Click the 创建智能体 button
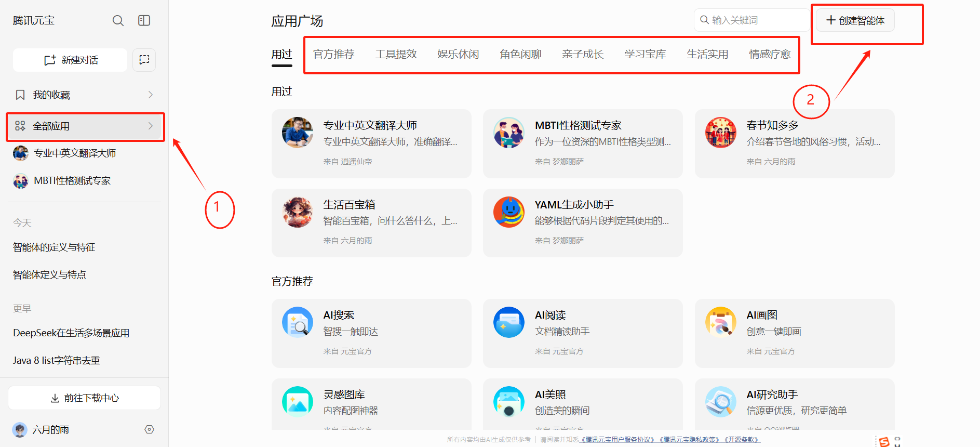Image resolution: width=980 pixels, height=447 pixels. click(x=855, y=20)
